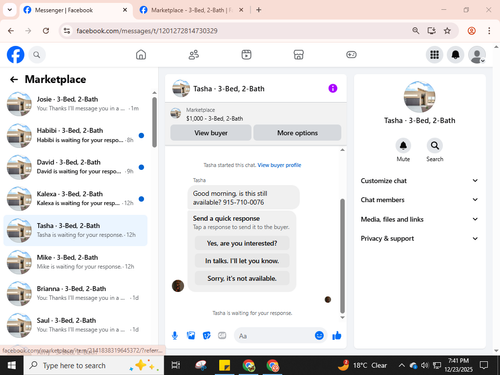The width and height of the screenshot is (500, 375).
Task: Close the Messenger tab
Action: pos(125,10)
